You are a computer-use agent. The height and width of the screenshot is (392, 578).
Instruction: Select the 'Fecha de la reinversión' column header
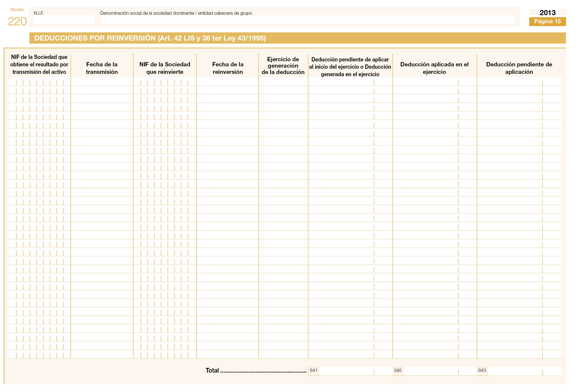point(228,68)
